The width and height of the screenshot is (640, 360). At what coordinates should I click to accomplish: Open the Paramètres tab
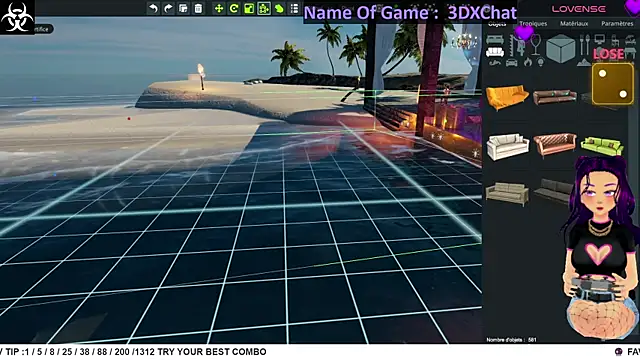point(617,24)
